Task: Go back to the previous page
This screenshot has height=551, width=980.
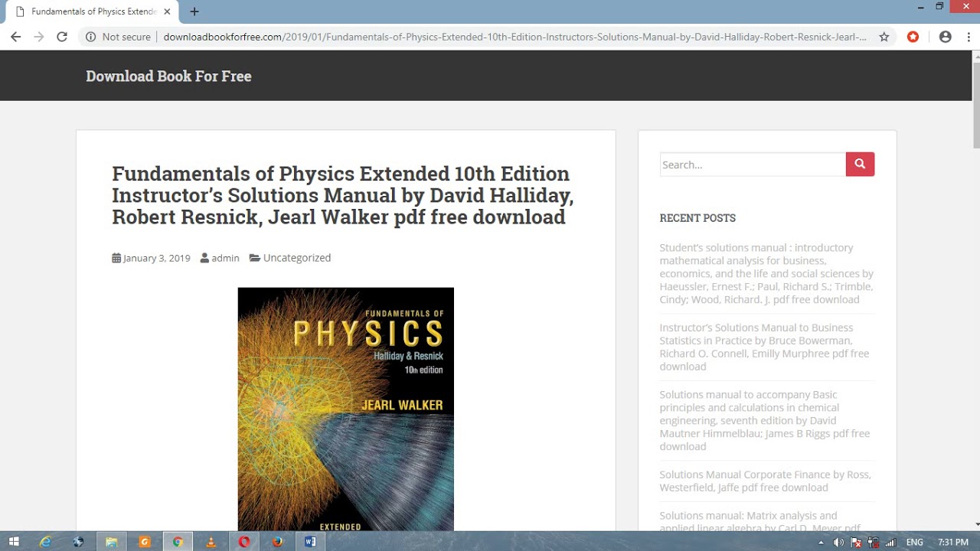Action: tap(15, 37)
